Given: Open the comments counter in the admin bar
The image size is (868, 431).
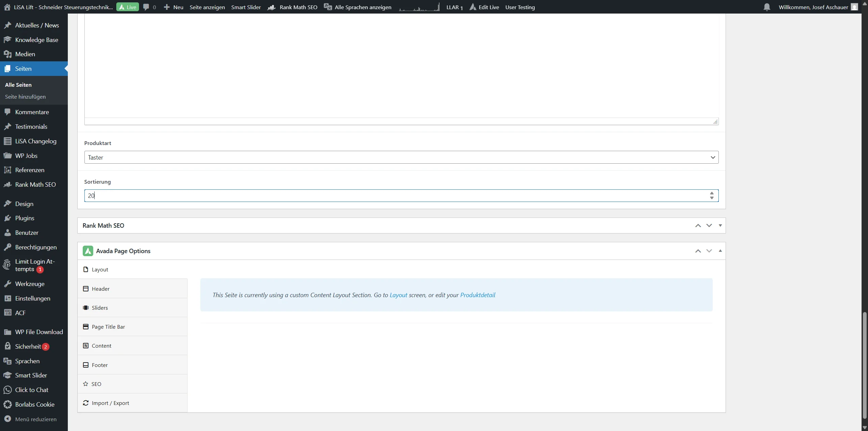Looking at the screenshot, I should tap(149, 7).
